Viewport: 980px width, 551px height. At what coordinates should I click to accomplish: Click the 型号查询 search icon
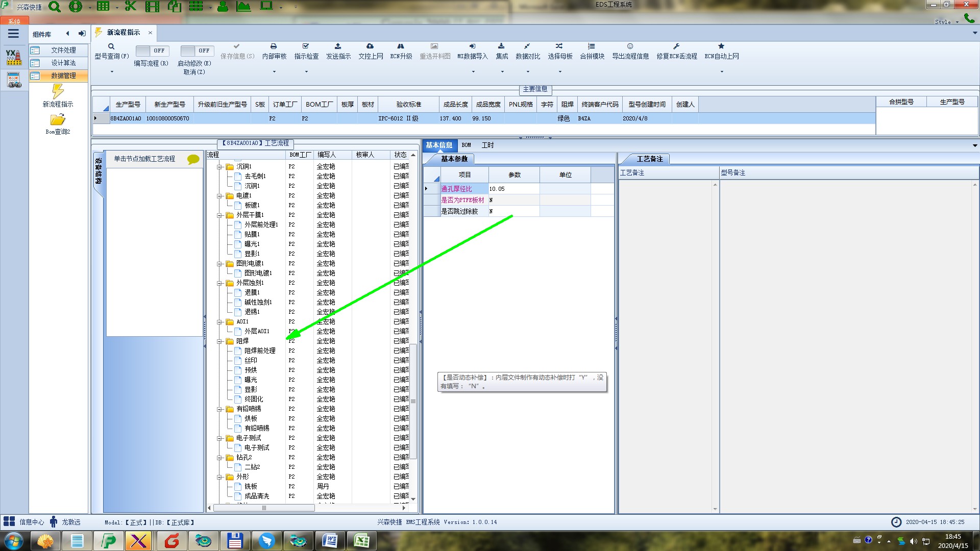click(111, 46)
